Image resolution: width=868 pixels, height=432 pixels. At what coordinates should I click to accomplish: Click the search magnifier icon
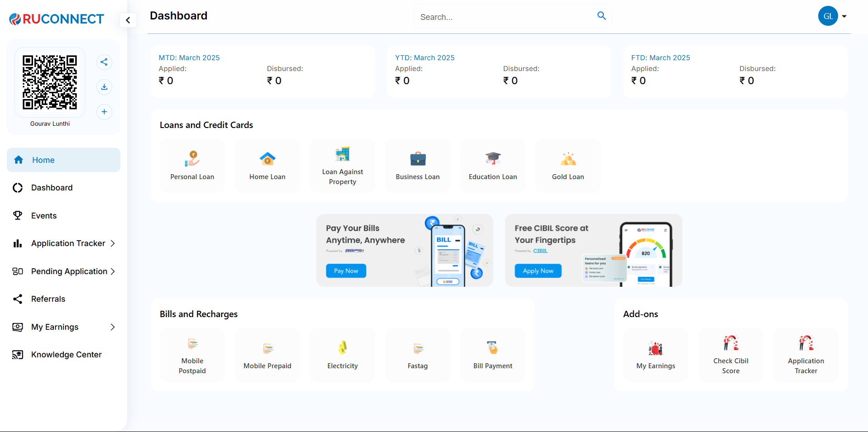(601, 16)
